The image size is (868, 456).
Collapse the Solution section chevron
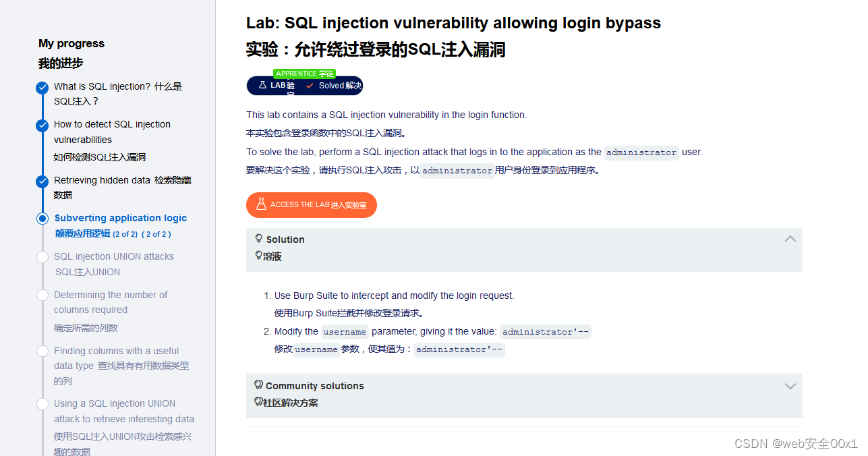pyautogui.click(x=790, y=238)
